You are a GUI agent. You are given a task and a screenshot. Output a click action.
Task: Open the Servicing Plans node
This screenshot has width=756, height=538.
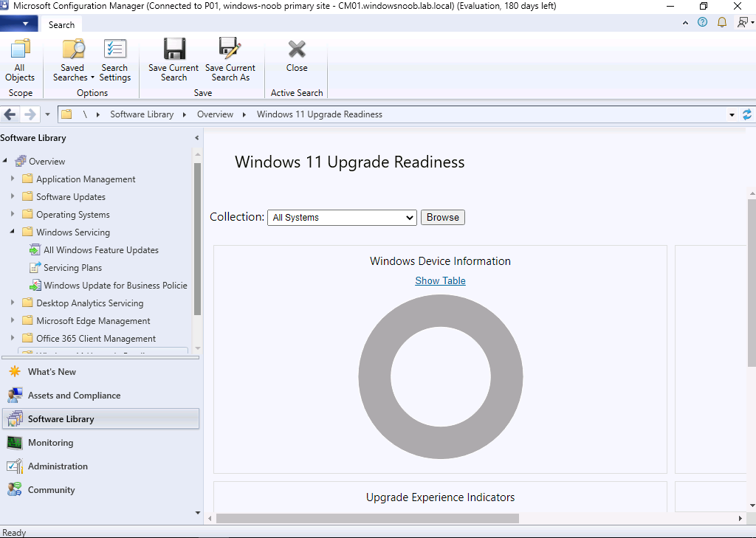tap(72, 268)
